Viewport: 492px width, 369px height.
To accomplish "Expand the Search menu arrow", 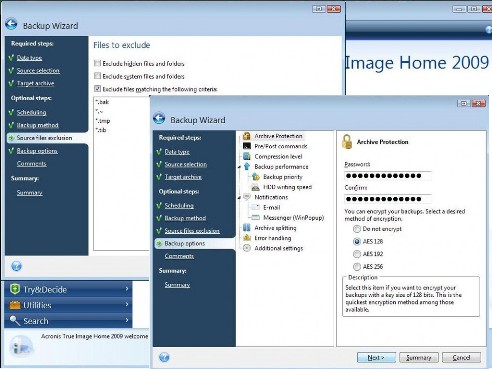I will click(x=127, y=320).
